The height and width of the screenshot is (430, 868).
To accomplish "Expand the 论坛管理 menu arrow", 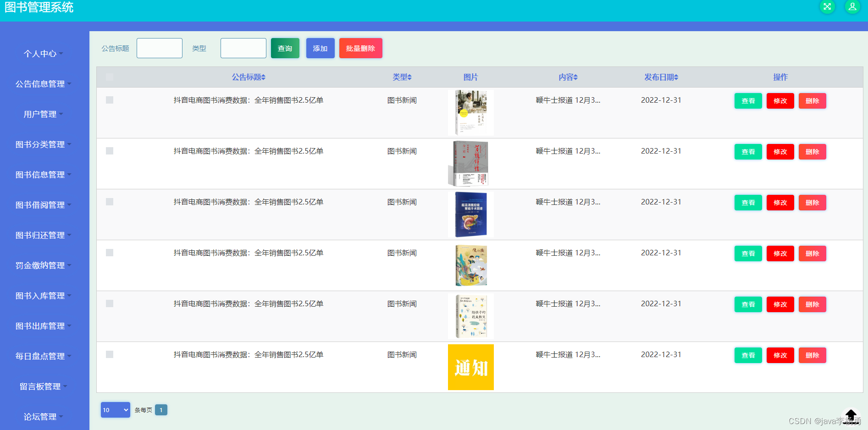I will click(61, 416).
